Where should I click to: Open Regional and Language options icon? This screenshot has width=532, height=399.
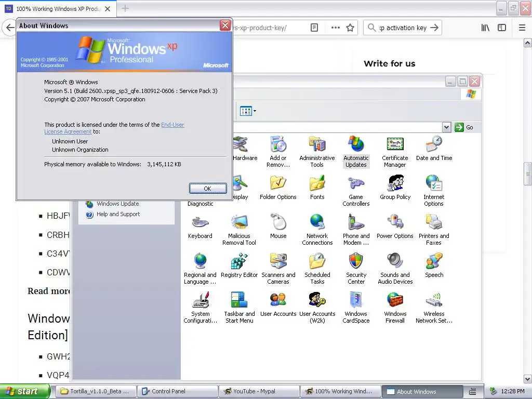(200, 269)
